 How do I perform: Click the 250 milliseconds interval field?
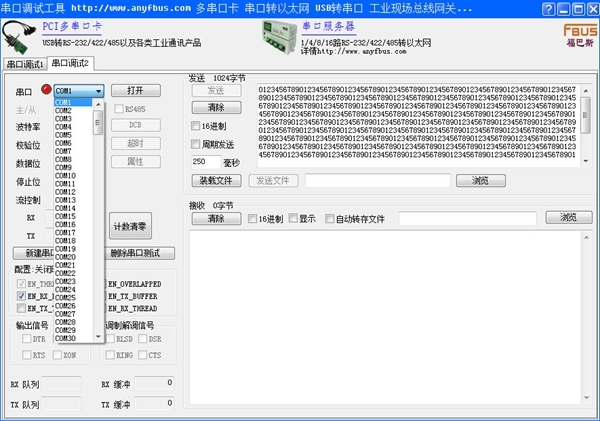(205, 161)
